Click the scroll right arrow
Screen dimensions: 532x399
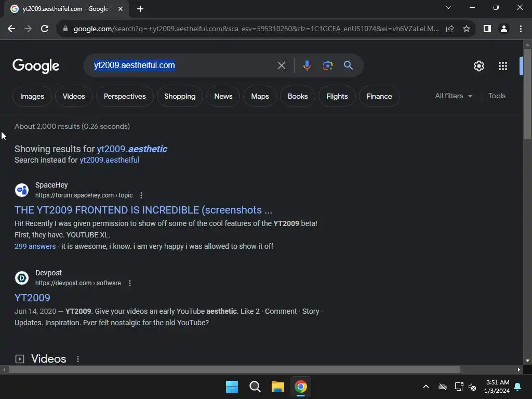tap(519, 370)
